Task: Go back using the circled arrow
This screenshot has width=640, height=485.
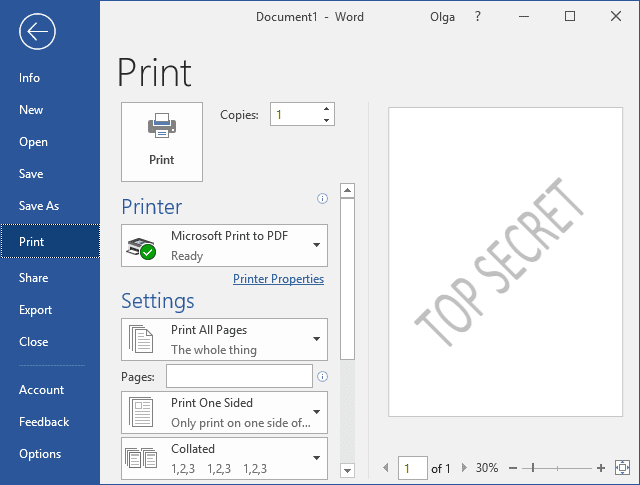Action: point(37,31)
